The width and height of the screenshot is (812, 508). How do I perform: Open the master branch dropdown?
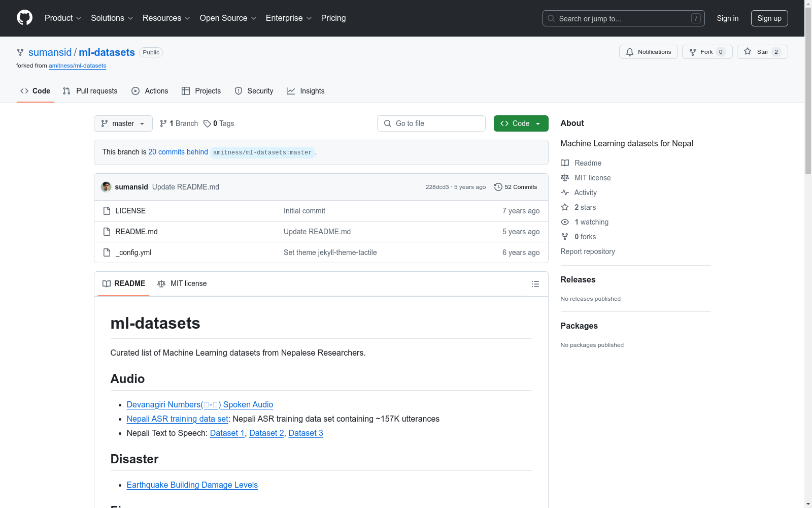tap(123, 123)
